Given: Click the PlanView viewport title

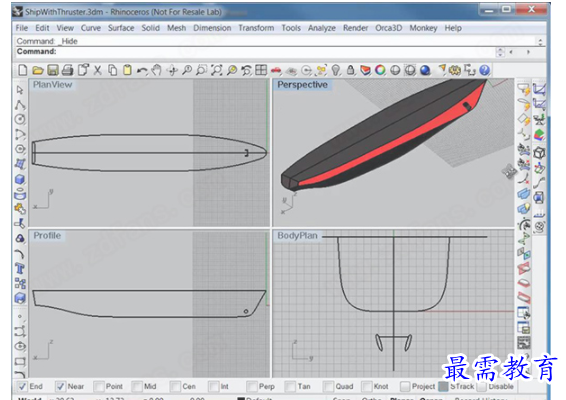Looking at the screenshot, I should (52, 84).
